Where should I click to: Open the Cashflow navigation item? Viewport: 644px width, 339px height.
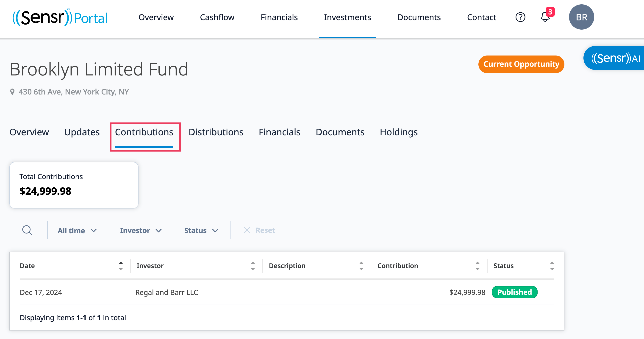(217, 17)
